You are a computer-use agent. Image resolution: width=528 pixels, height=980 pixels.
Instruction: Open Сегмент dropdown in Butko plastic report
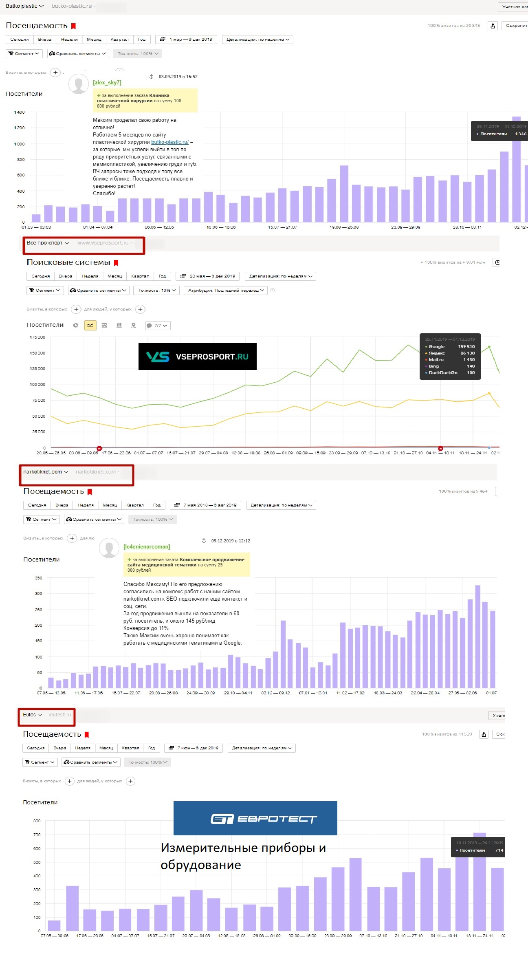click(x=24, y=54)
